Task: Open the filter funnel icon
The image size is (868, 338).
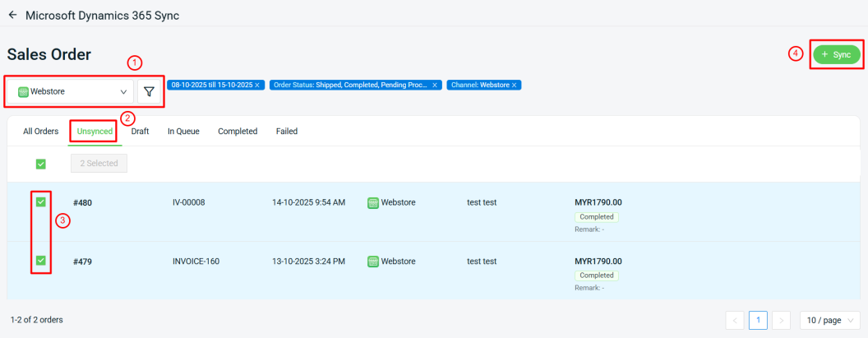Action: (x=149, y=91)
